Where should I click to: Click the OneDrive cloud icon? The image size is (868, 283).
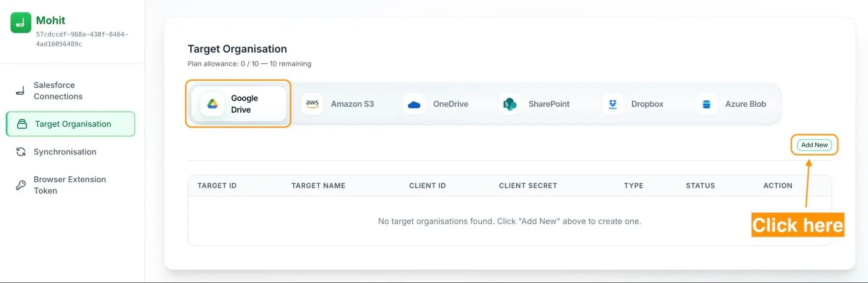click(414, 104)
